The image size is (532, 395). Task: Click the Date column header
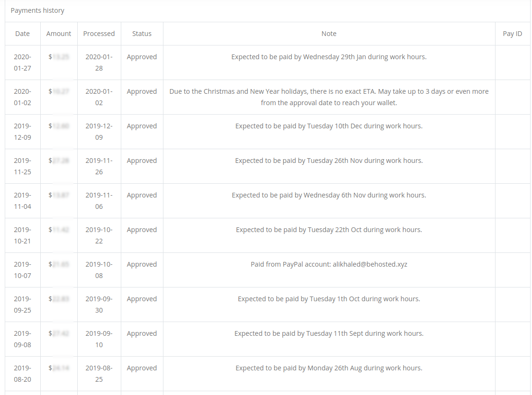[22, 34]
